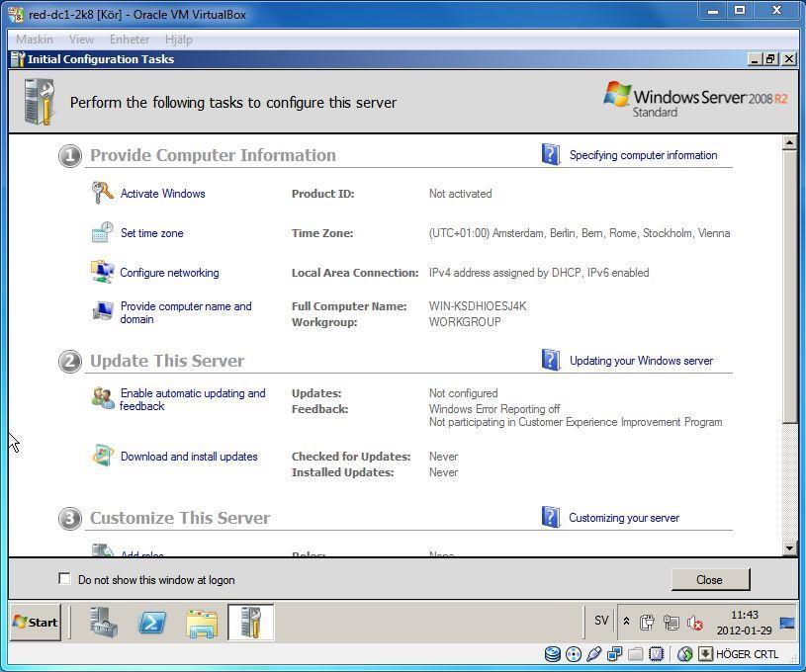The height and width of the screenshot is (672, 806).
Task: Click help icon beside Updating your Windows server
Action: 551,360
